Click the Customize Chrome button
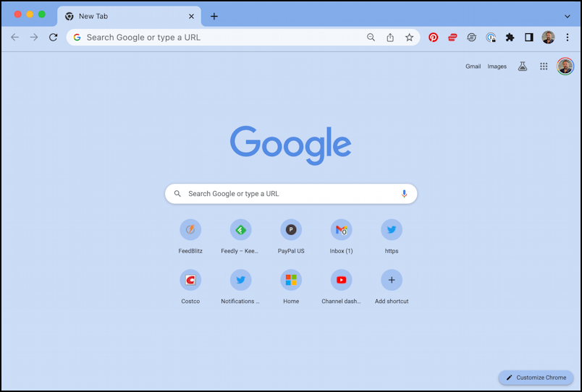The height and width of the screenshot is (392, 582). point(536,378)
